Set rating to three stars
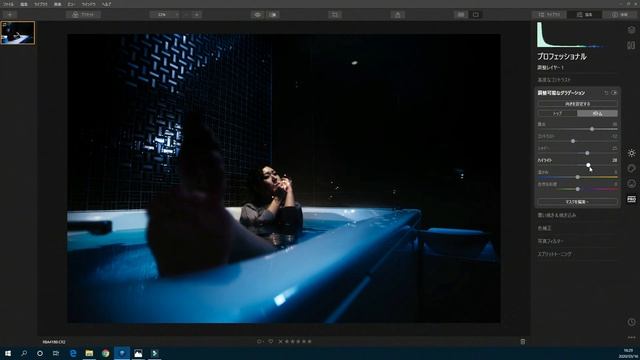Viewport: 640px width, 360px height. pyautogui.click(x=298, y=341)
